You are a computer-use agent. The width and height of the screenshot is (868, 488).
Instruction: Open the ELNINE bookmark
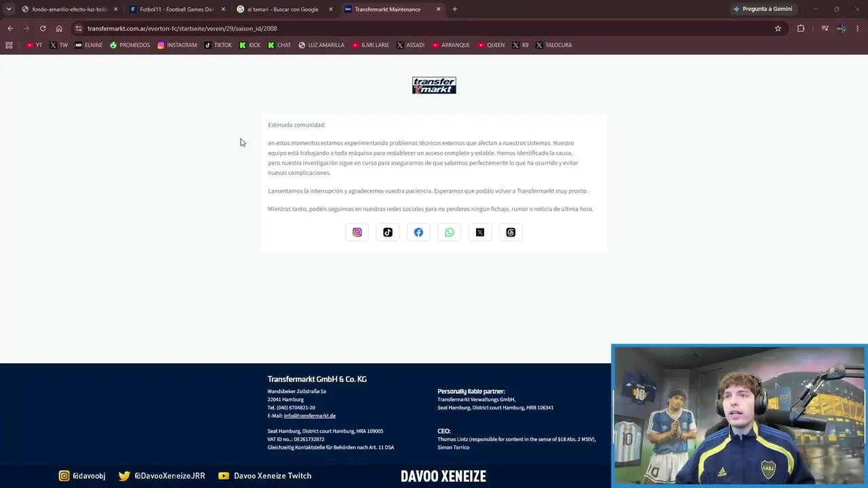click(89, 45)
